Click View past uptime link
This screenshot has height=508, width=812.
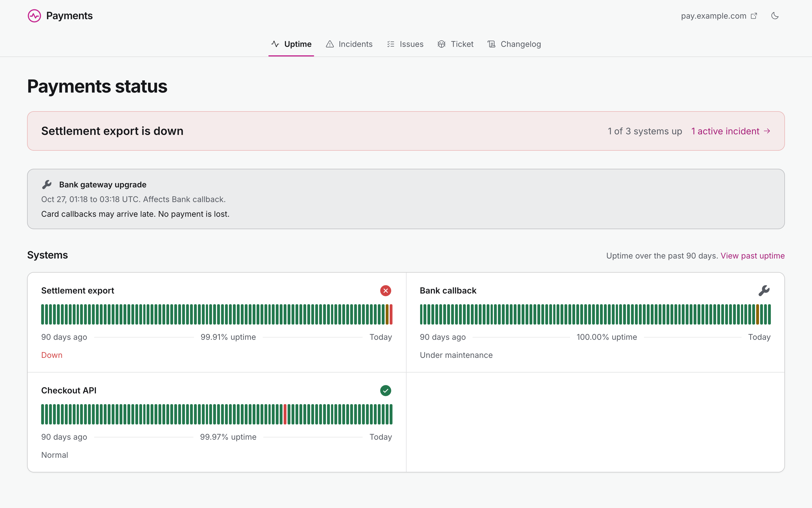coord(753,256)
